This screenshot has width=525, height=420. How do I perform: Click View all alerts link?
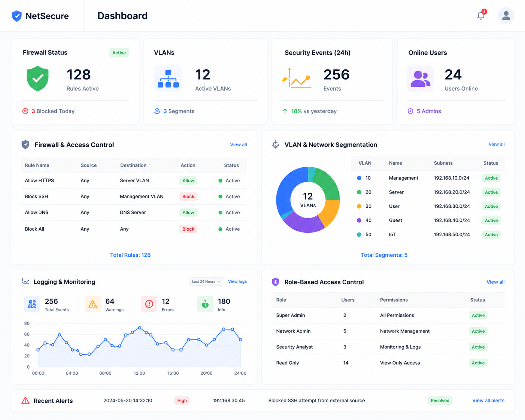pyautogui.click(x=488, y=401)
